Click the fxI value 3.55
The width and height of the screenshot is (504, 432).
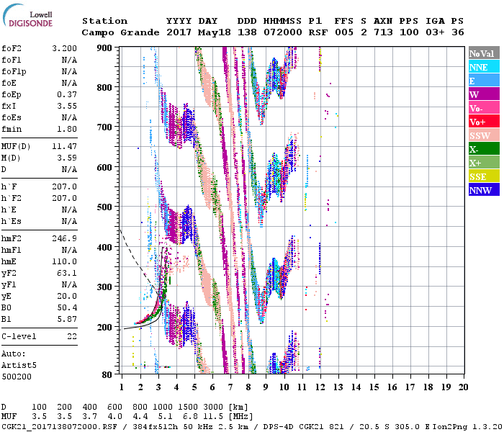[x=67, y=107]
